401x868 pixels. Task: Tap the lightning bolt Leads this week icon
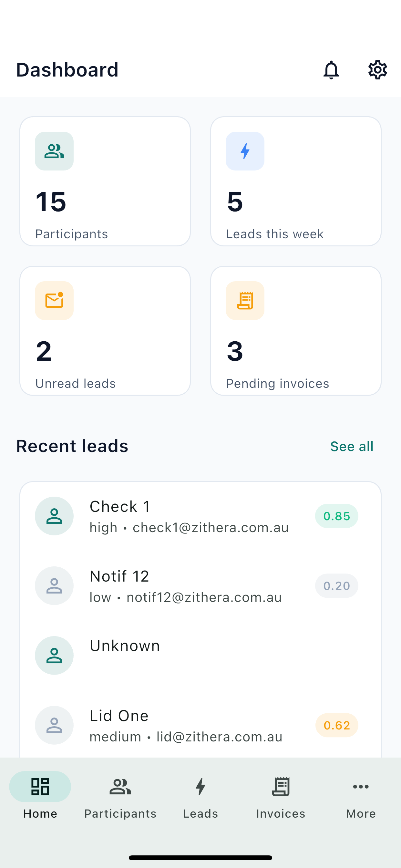coord(245,151)
